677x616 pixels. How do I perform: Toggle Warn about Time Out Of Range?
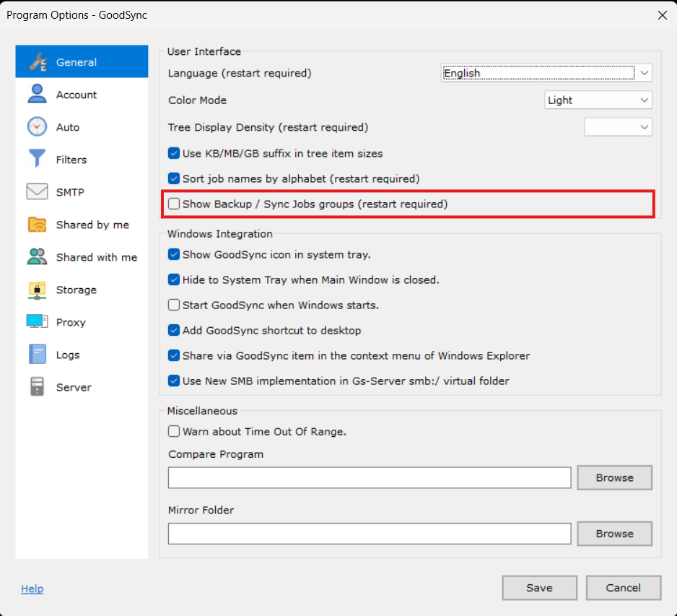coord(173,430)
